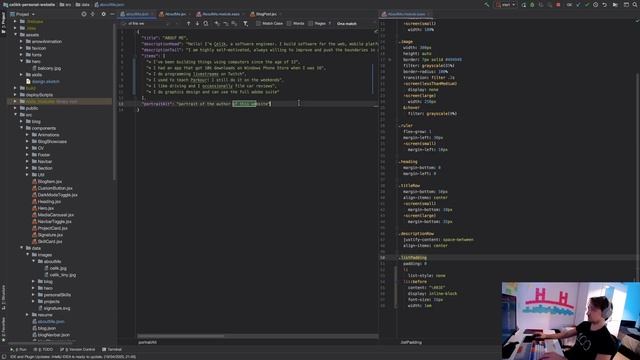This screenshot has width=640, height=360.
Task: Collapse the components folder
Action: (x=21, y=128)
